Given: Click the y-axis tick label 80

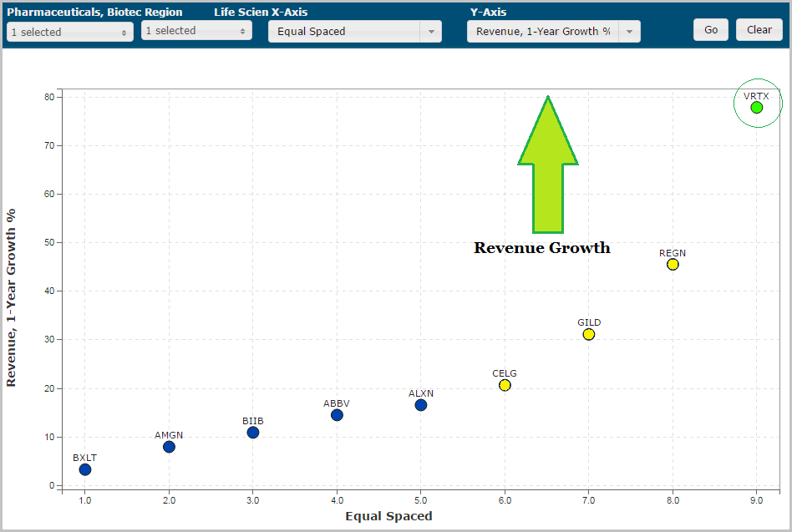Looking at the screenshot, I should tap(49, 97).
